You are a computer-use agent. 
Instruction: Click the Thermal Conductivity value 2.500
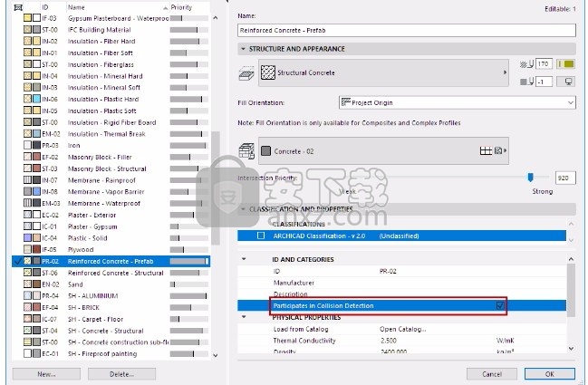388,341
